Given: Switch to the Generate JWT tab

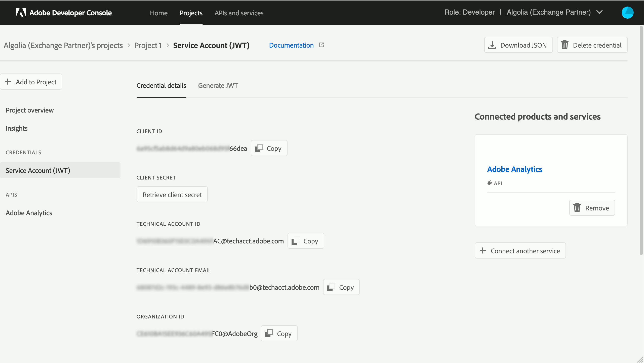Looking at the screenshot, I should pyautogui.click(x=218, y=86).
